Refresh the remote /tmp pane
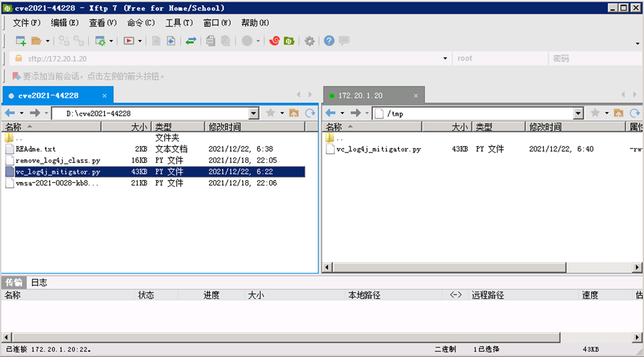This screenshot has height=357, width=644. (635, 113)
